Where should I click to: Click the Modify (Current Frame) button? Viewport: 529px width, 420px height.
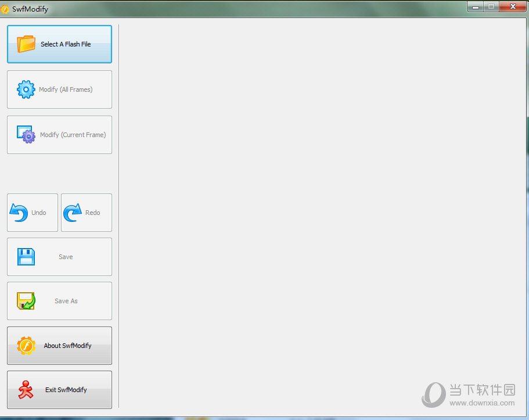click(59, 135)
